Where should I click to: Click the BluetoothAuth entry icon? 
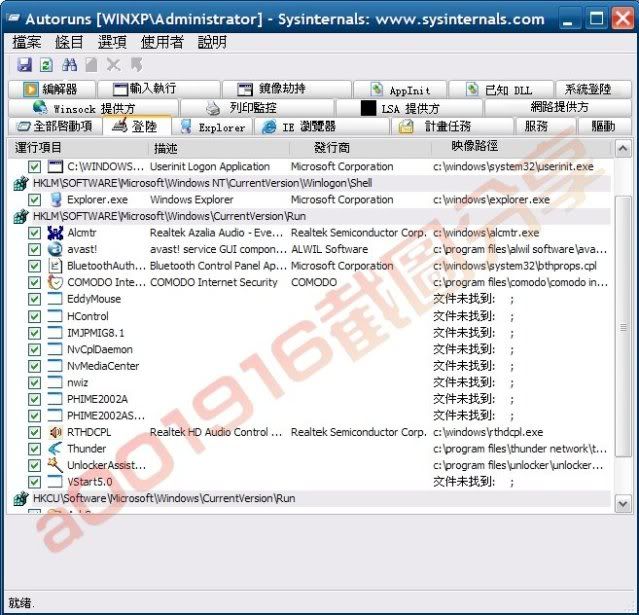pyautogui.click(x=55, y=266)
